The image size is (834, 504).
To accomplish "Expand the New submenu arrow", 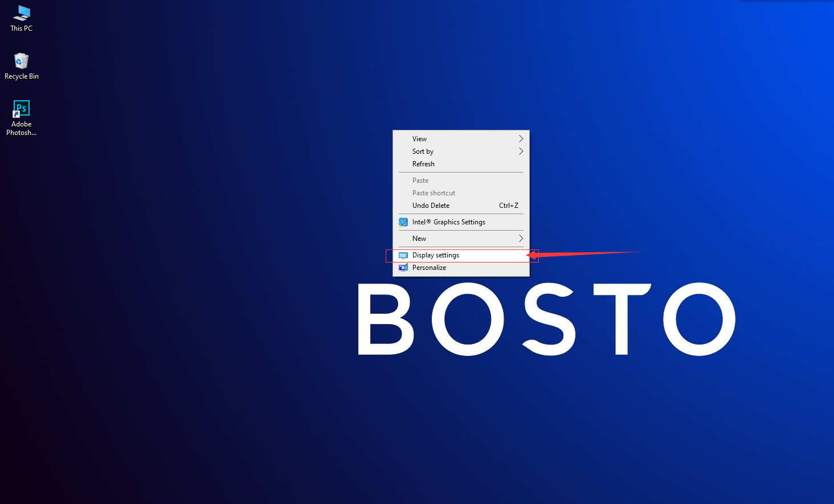I will click(x=521, y=239).
